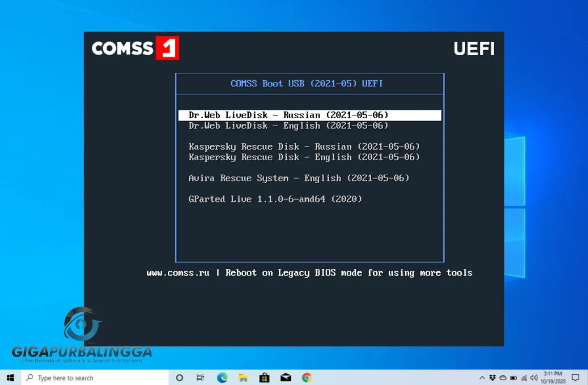Open File Explorer from the taskbar

coord(243,378)
